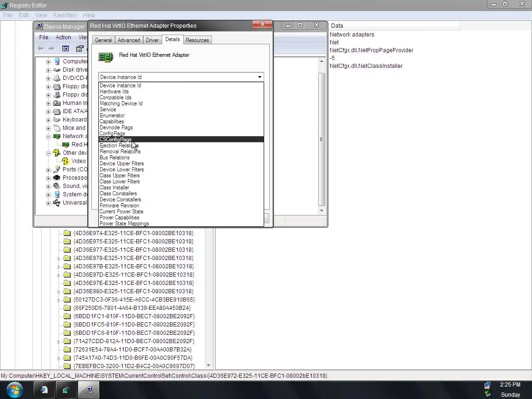
Task: Expand the Disk drives node
Action: 48,70
